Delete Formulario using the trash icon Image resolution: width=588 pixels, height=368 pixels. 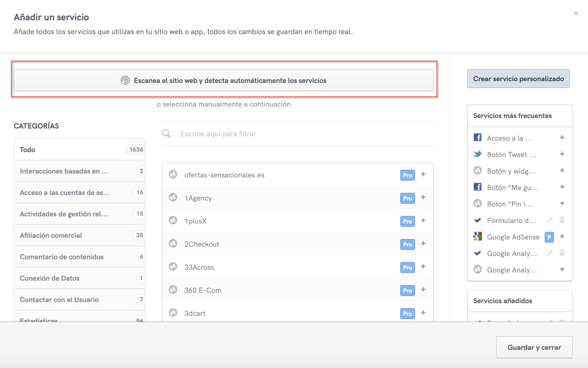562,220
